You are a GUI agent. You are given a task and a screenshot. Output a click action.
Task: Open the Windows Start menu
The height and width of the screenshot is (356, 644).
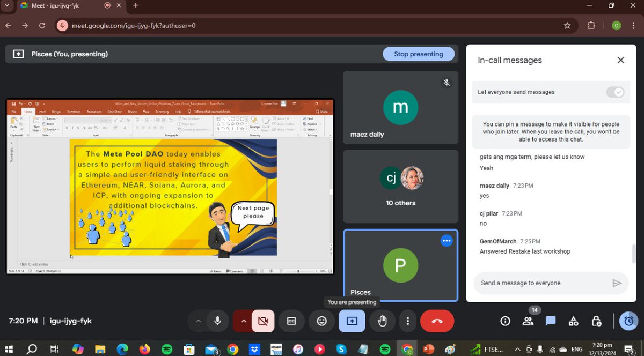click(10, 350)
